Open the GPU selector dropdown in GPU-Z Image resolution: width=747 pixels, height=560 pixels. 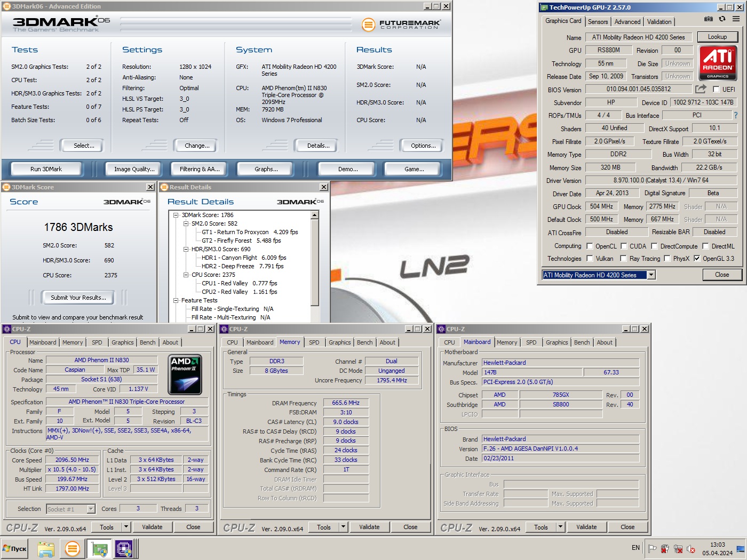651,275
